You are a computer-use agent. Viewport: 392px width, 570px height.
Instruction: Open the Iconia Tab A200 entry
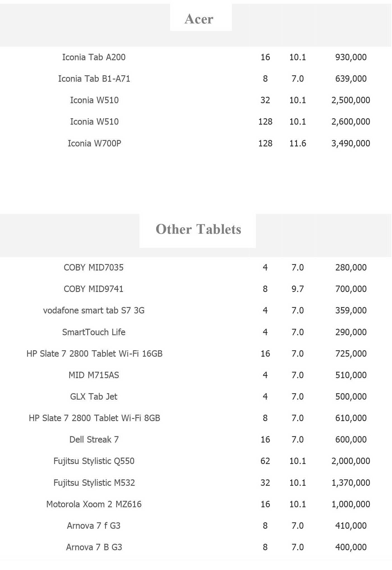tap(94, 57)
